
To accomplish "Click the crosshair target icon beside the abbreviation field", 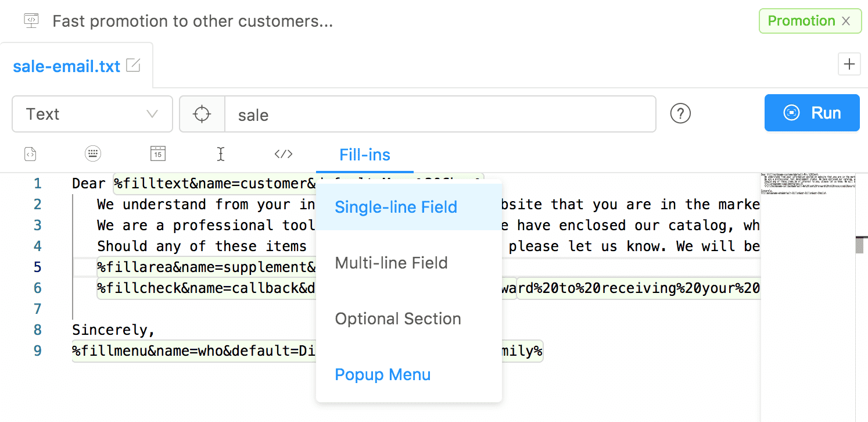I will [202, 114].
